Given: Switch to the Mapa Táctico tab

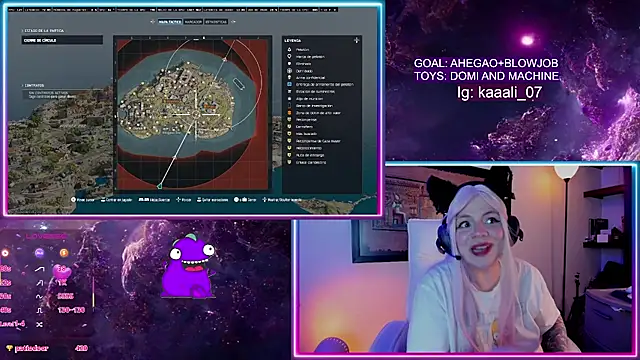Looking at the screenshot, I should pos(170,22).
